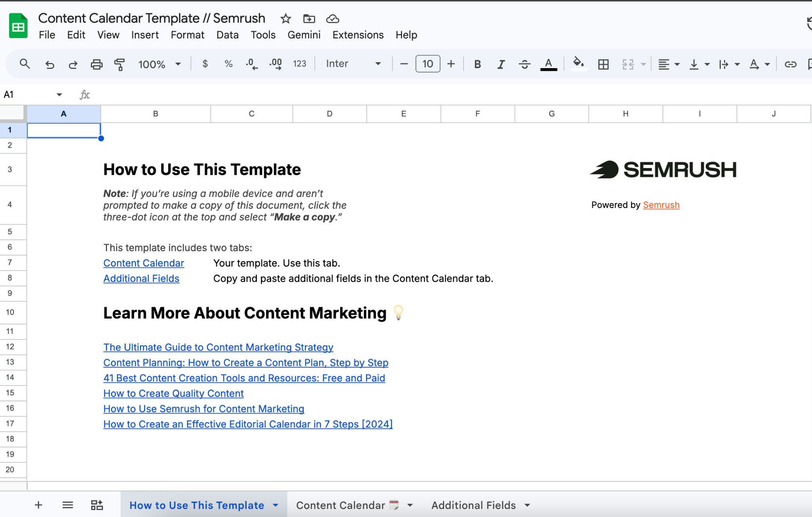Decrease font size with minus
Viewport: 812px width, 517px height.
pos(404,64)
